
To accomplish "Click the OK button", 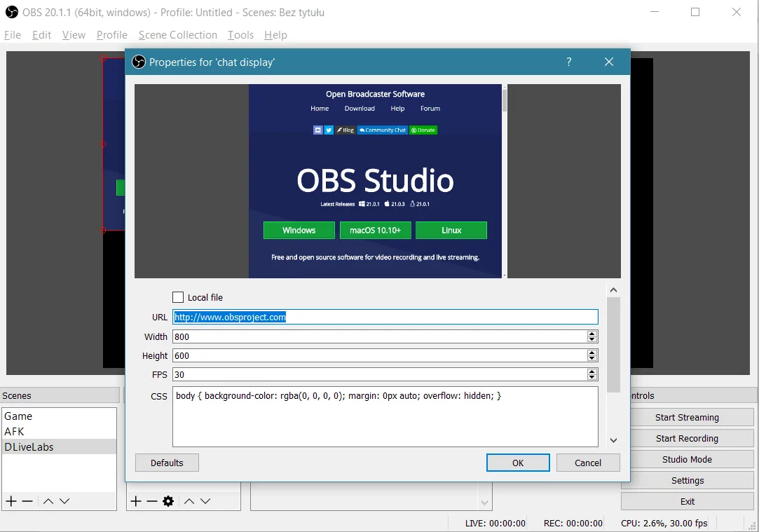I will (518, 463).
